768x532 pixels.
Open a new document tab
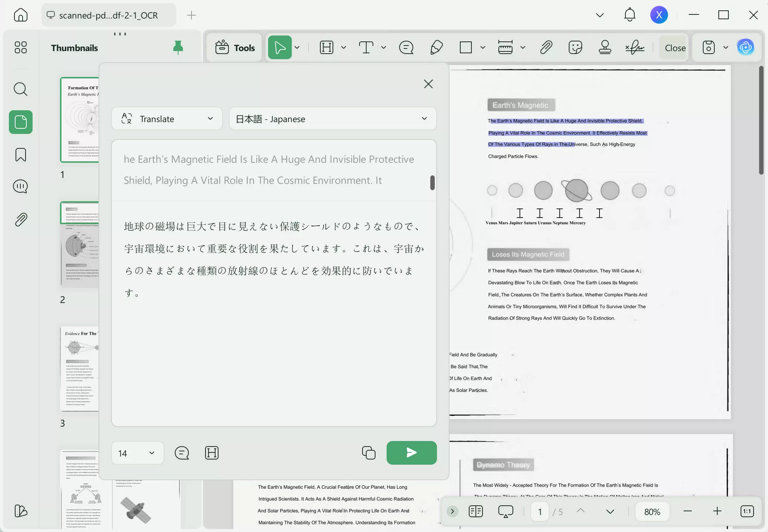pyautogui.click(x=191, y=15)
